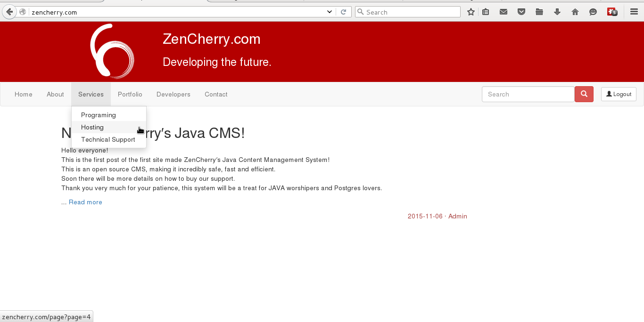Click the Read more link
Image resolution: width=644 pixels, height=322 pixels.
tap(85, 202)
